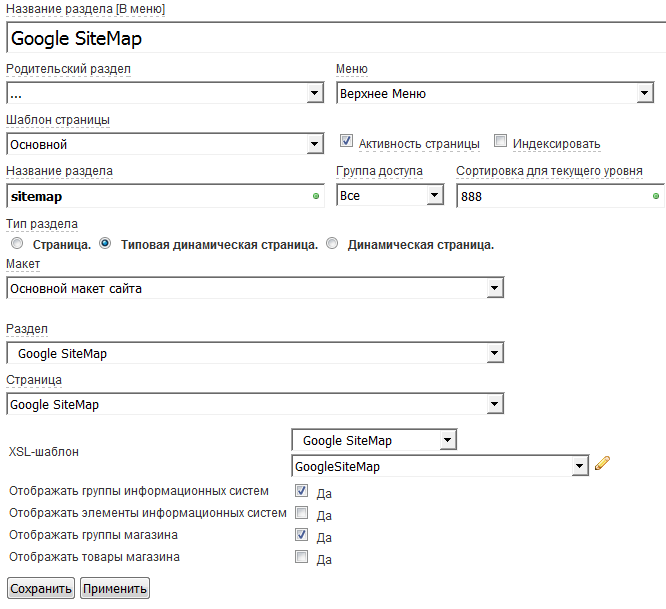Choose the 'Динамическая страница' radio option
This screenshot has height=609, width=666.
tap(333, 243)
